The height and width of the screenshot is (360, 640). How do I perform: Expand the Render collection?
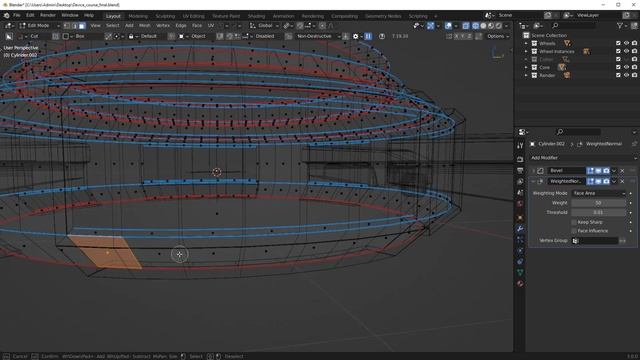(526, 76)
